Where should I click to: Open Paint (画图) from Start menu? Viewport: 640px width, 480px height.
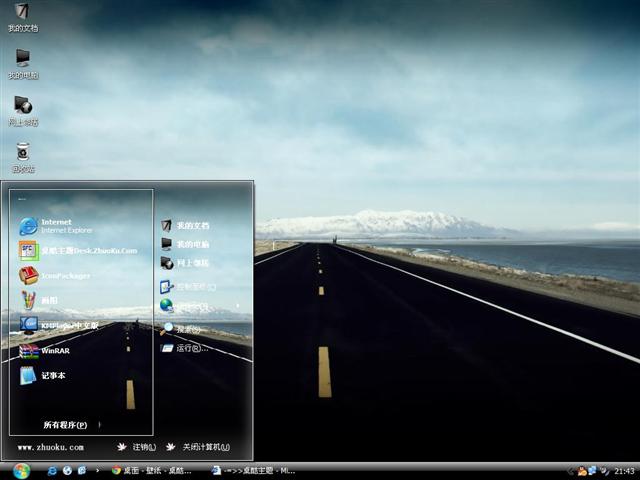pos(49,300)
